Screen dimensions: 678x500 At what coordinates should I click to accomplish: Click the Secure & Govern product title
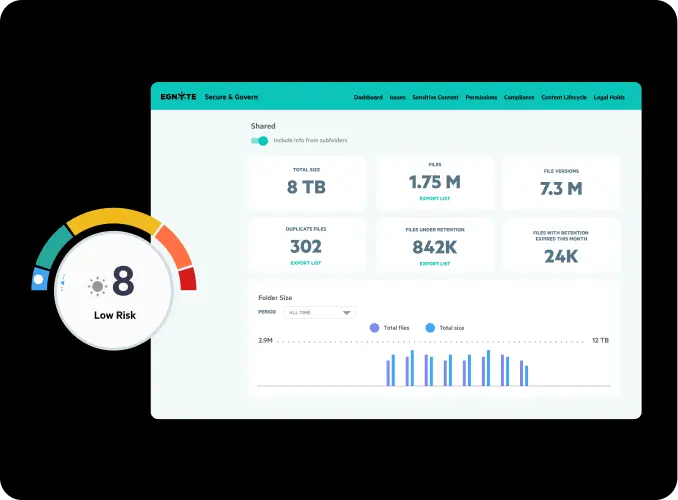tap(231, 97)
